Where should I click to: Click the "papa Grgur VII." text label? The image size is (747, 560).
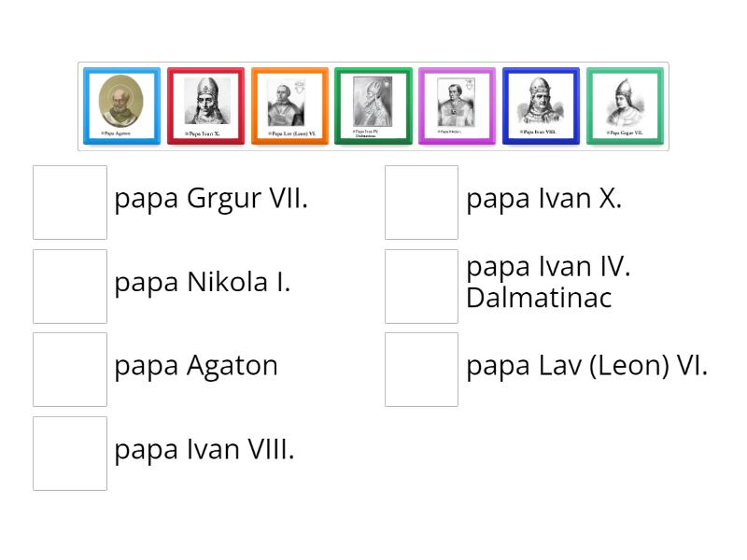(x=211, y=199)
